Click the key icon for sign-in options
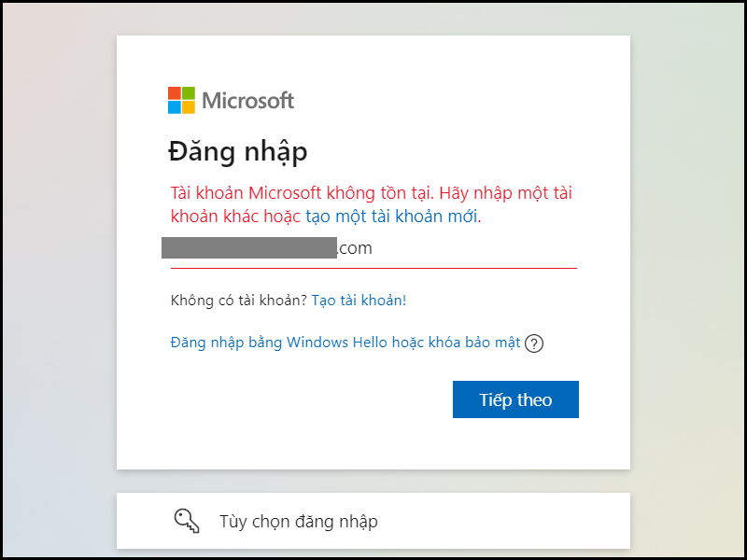This screenshot has width=747, height=560. (187, 521)
